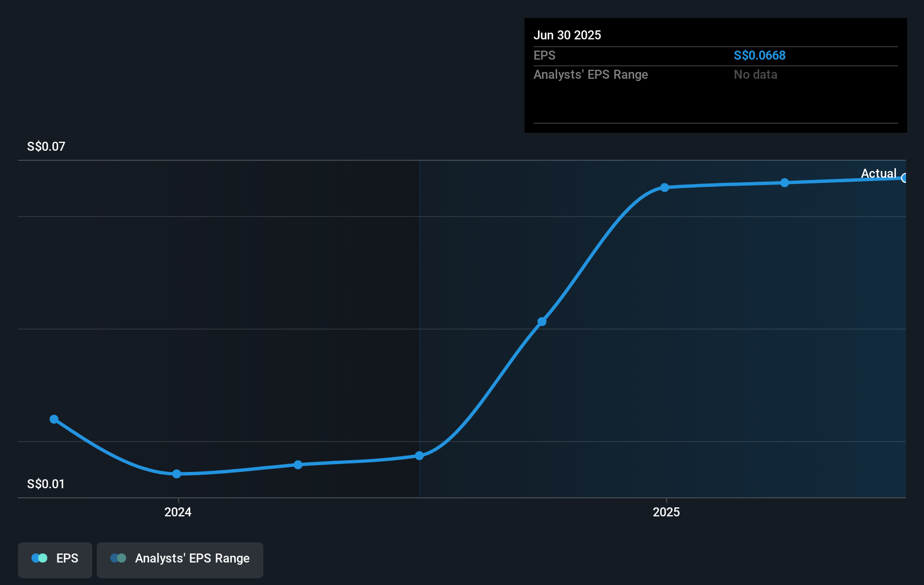Click the S$0.07 axis label

45,146
